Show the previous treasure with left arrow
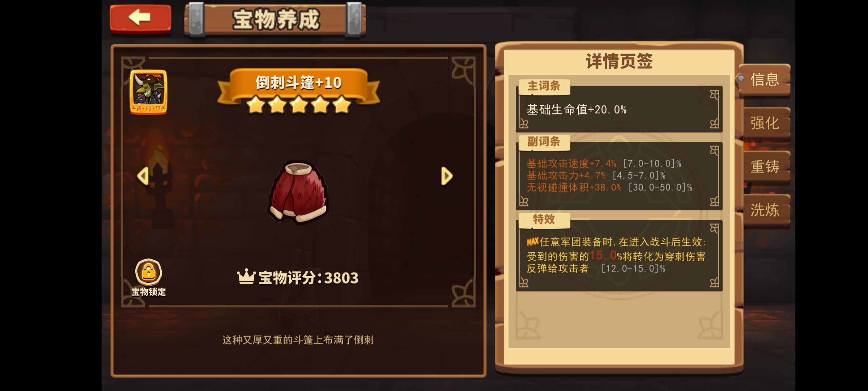 [x=143, y=176]
